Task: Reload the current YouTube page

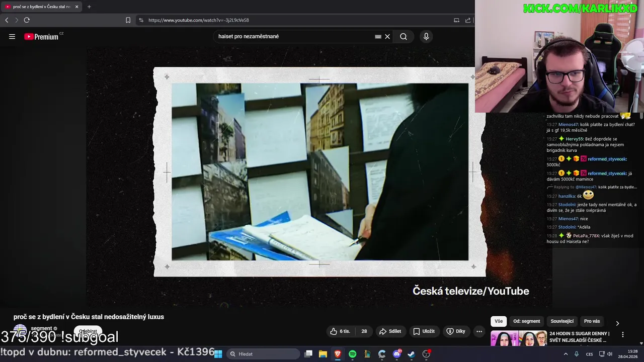Action: tap(27, 20)
